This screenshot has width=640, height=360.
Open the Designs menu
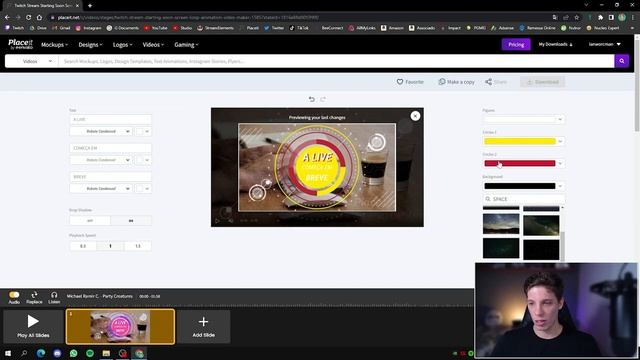click(x=90, y=44)
